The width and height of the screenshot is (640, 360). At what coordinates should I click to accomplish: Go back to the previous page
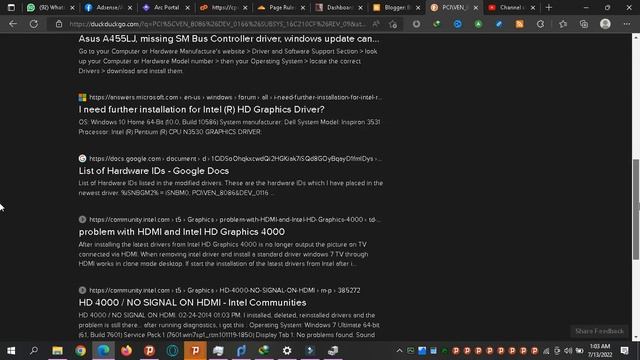[x=13, y=24]
